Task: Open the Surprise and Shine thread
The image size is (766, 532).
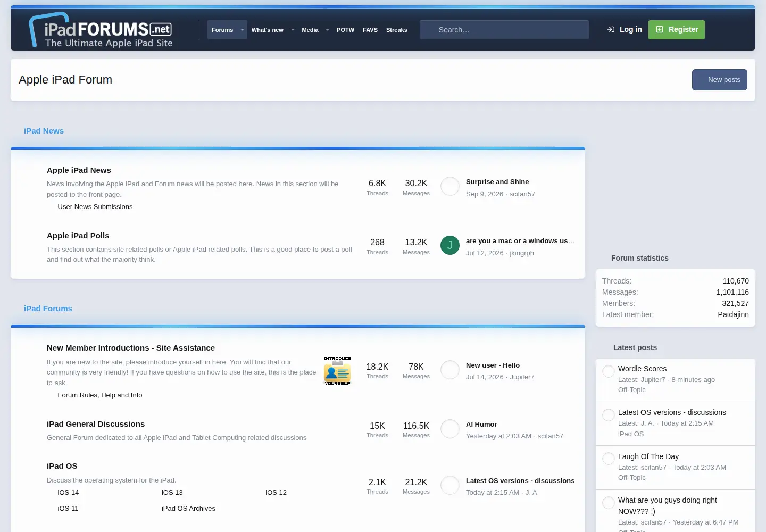Action: (x=497, y=182)
